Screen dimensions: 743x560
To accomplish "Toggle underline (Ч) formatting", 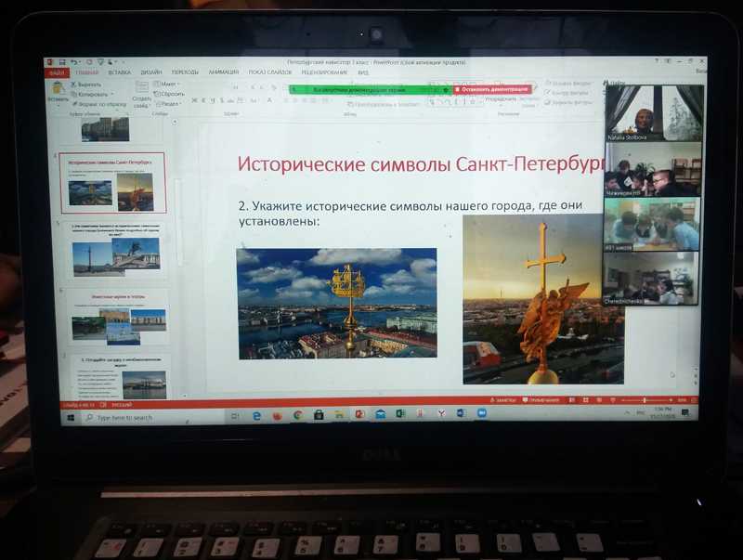I will point(213,100).
